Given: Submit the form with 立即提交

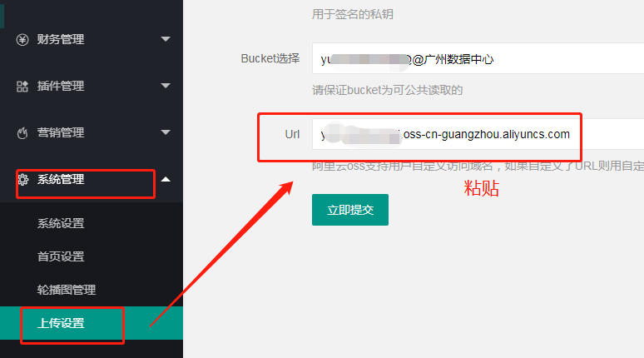Looking at the screenshot, I should [350, 210].
